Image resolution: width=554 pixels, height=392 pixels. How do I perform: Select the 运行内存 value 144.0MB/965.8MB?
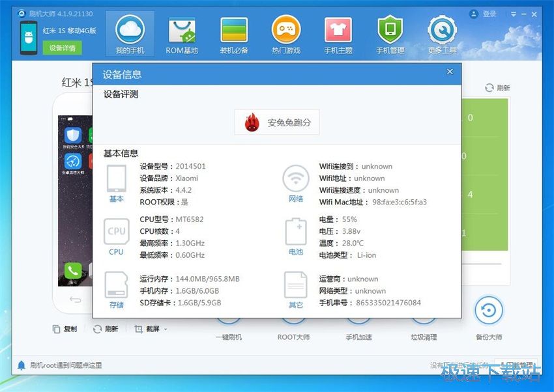(207, 279)
